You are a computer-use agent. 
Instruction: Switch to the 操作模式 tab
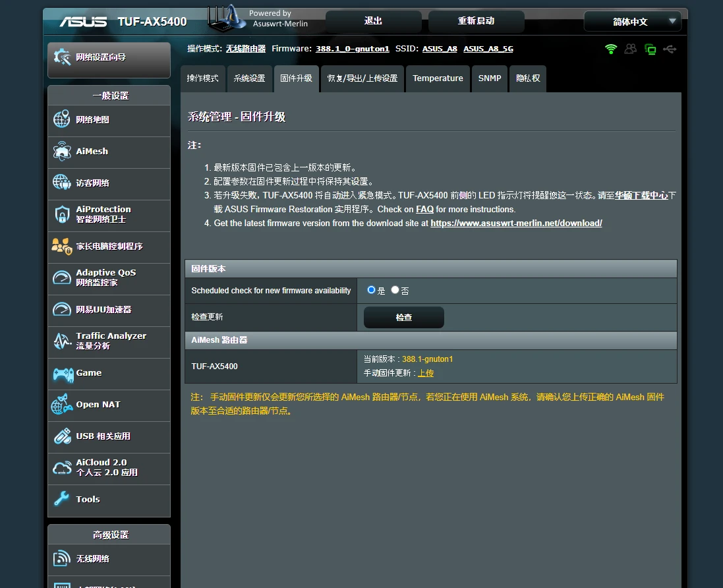(203, 78)
